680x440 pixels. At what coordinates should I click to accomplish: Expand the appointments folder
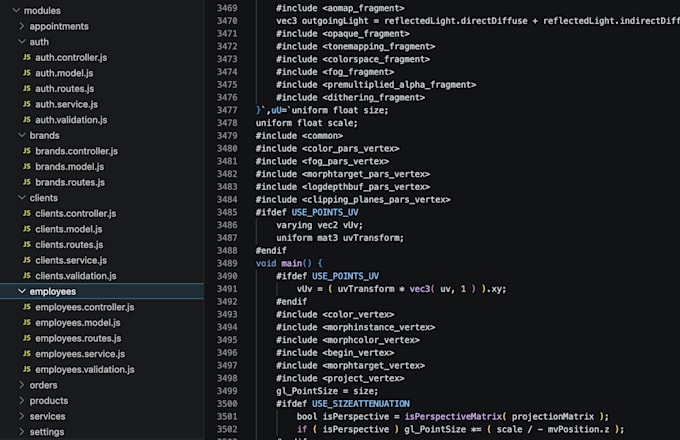22,26
